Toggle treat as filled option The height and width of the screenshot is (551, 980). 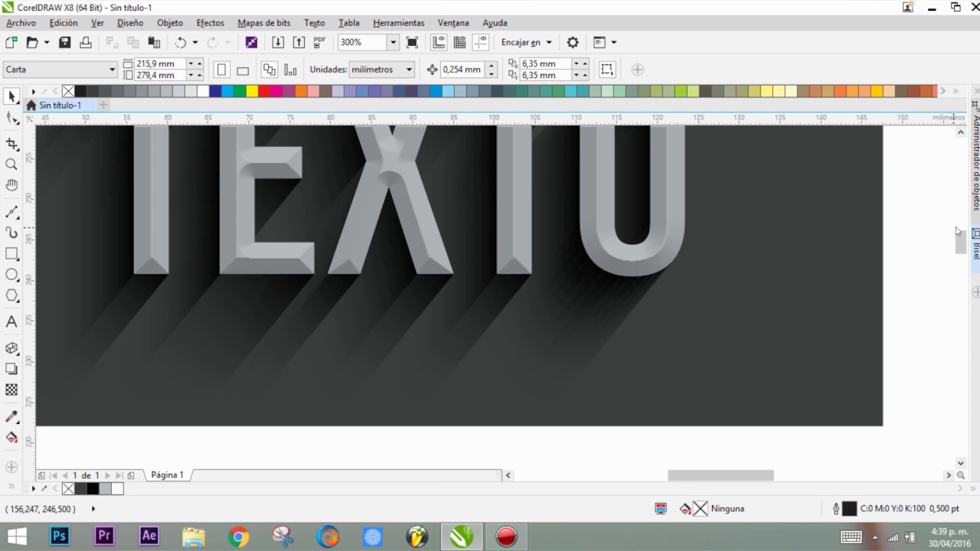coord(607,70)
